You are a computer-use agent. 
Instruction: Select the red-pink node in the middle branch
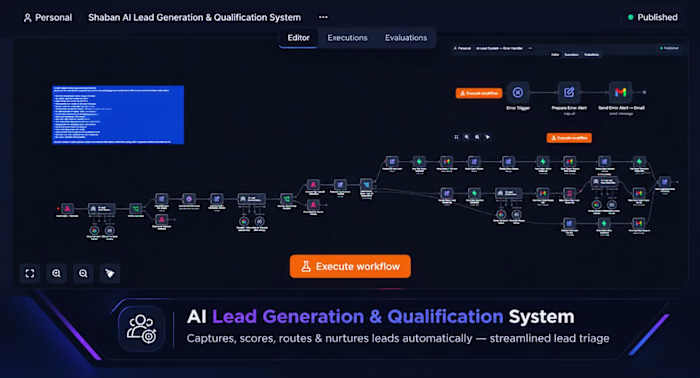569,193
